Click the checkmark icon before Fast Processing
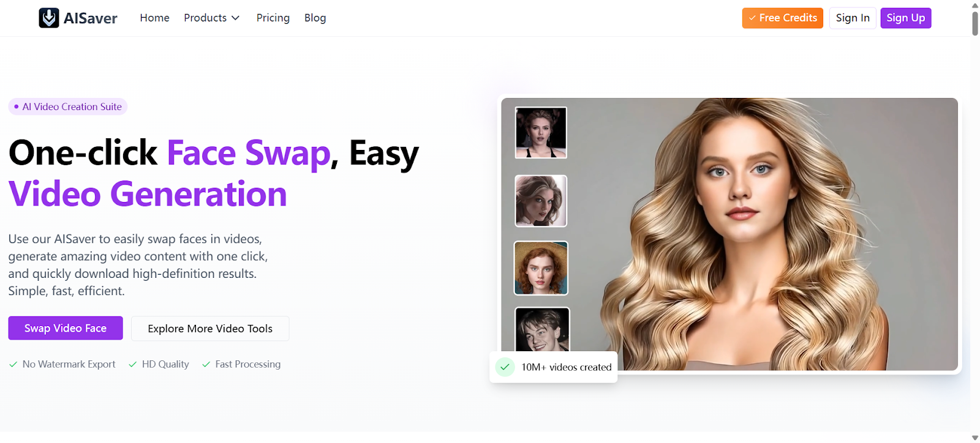 click(x=206, y=365)
